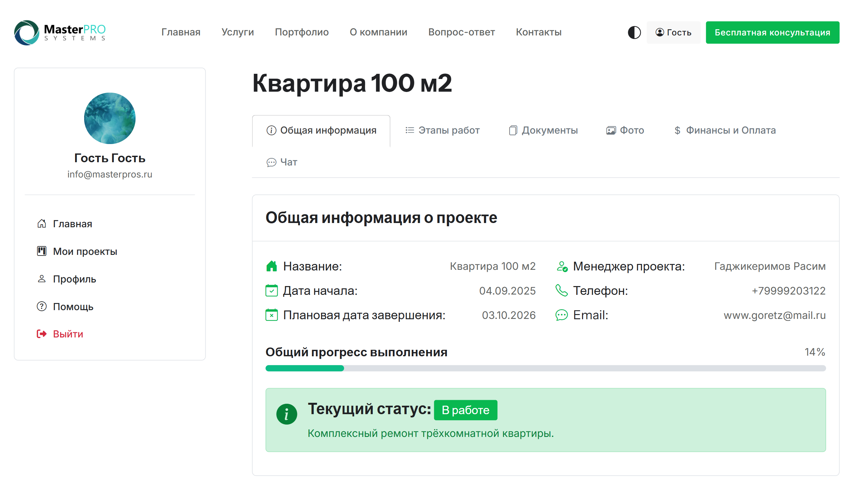Open the Финансы и Оплата tab
The width and height of the screenshot is (868, 486).
(x=725, y=130)
